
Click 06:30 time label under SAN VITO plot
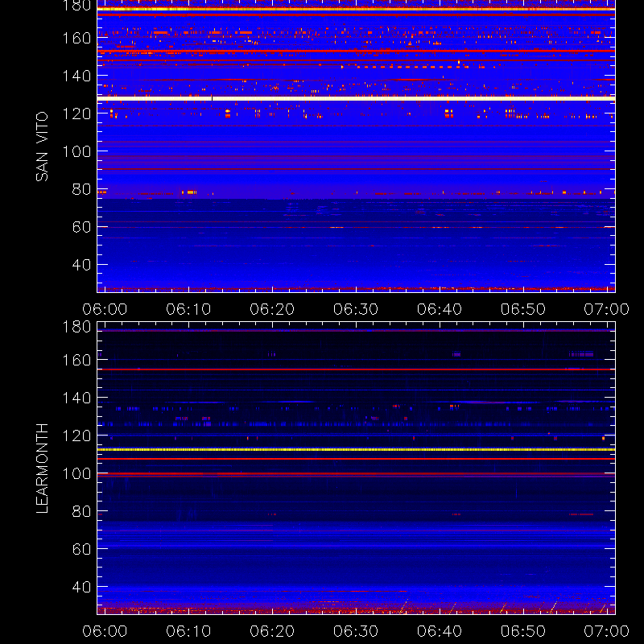(356, 309)
